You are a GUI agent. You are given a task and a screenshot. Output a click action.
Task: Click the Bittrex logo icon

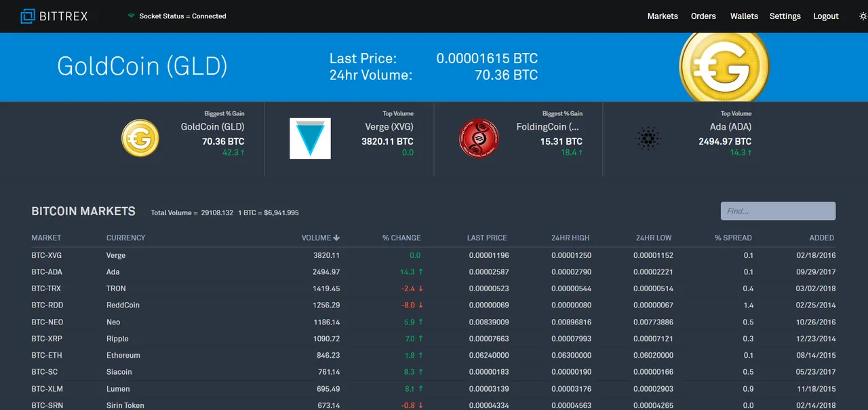tap(28, 16)
